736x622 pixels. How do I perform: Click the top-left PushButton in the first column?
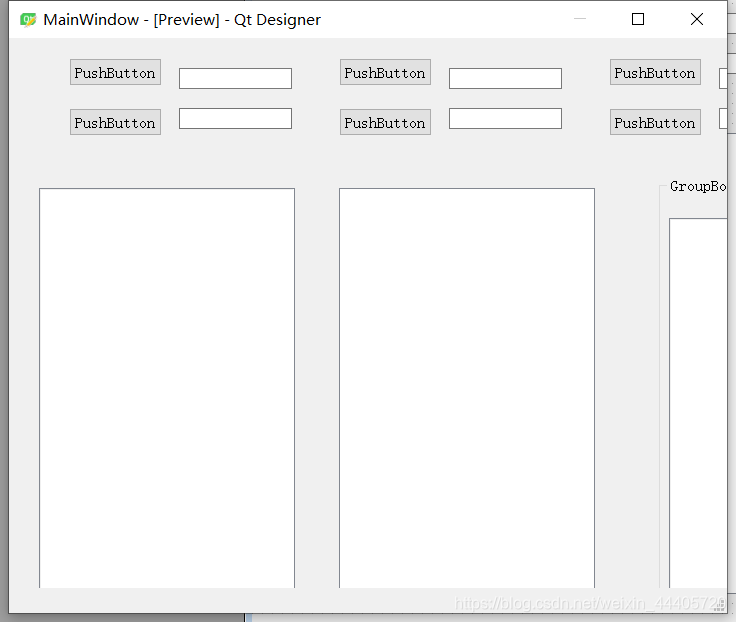pyautogui.click(x=115, y=72)
